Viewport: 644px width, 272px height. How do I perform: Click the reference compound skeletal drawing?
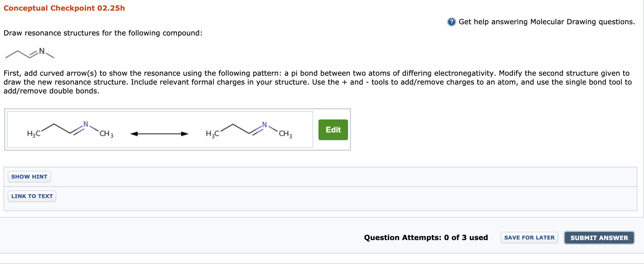tap(30, 53)
